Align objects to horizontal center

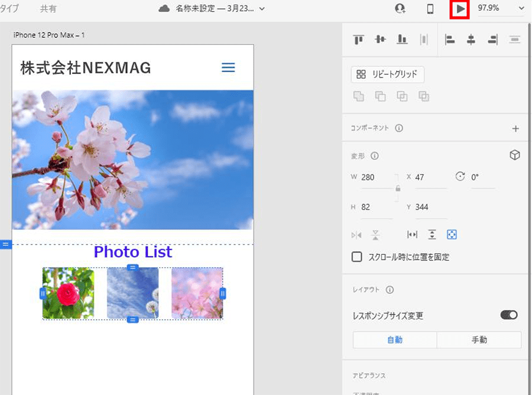pos(471,40)
